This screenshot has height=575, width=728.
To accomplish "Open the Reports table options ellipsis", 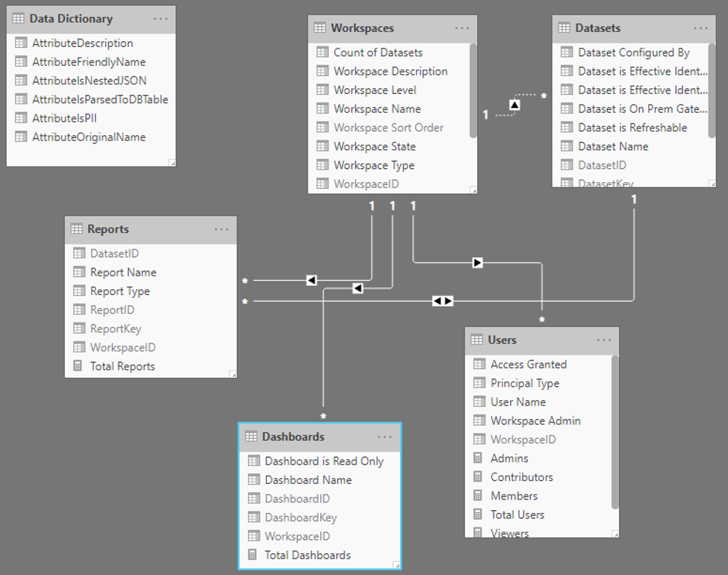I will pos(222,229).
